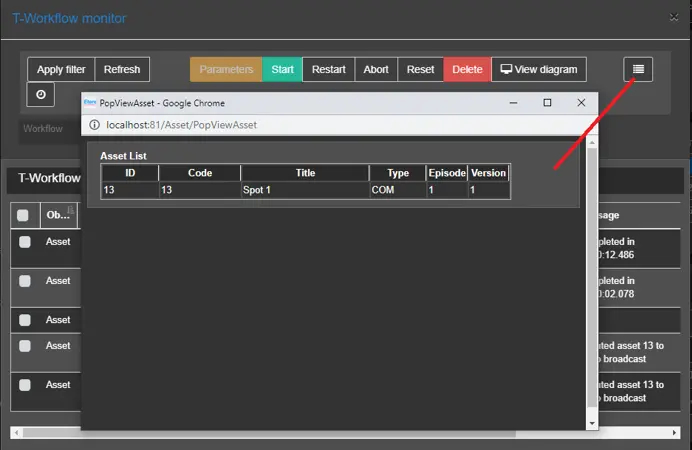
Task: Click the clock icon button
Action: pos(41,95)
